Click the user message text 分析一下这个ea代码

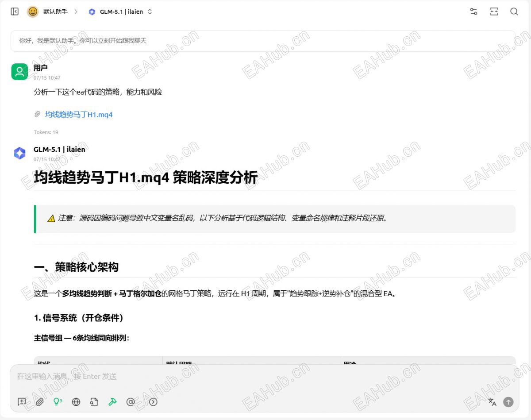pos(98,92)
